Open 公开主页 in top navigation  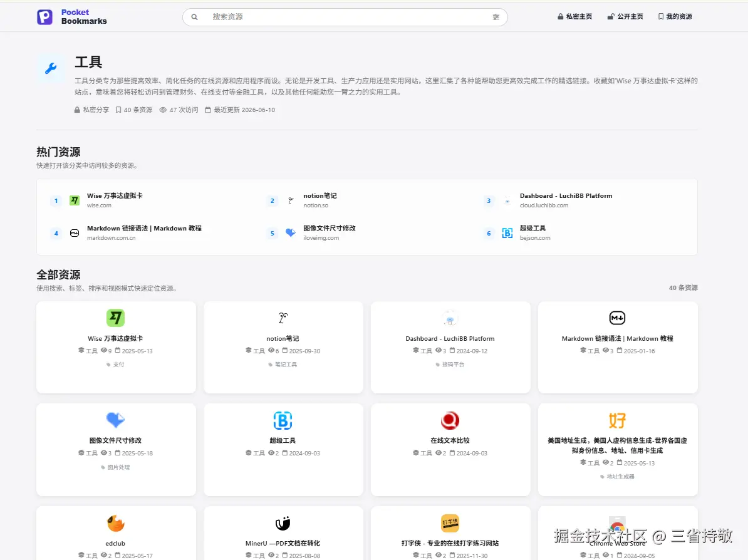point(625,17)
